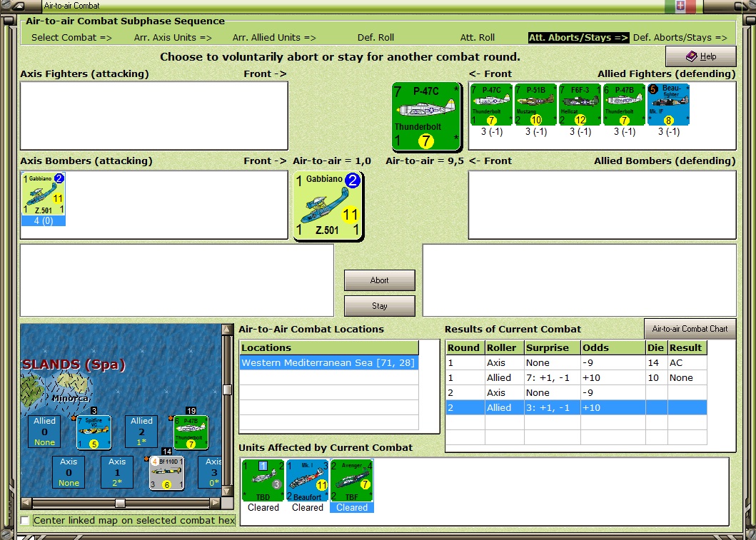This screenshot has height=540, width=756.
Task: Select the highlighted Round 2 Allied row
Action: point(576,407)
